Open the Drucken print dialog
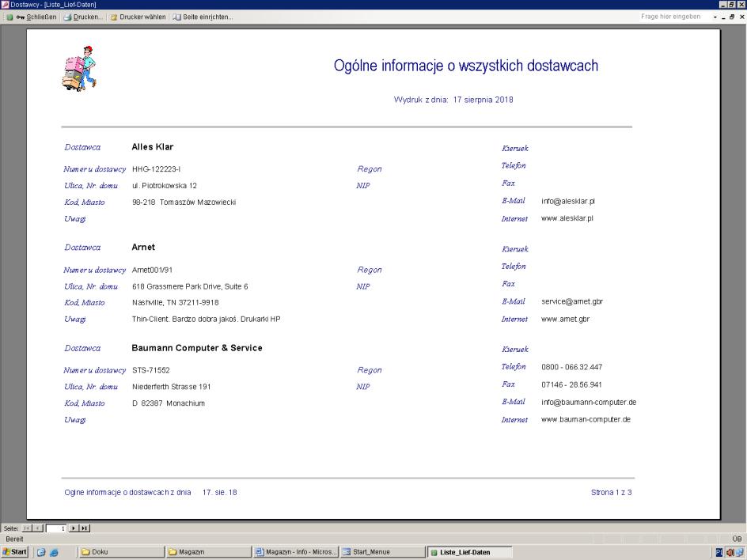Image resolution: width=747 pixels, height=560 pixels. 83,17
